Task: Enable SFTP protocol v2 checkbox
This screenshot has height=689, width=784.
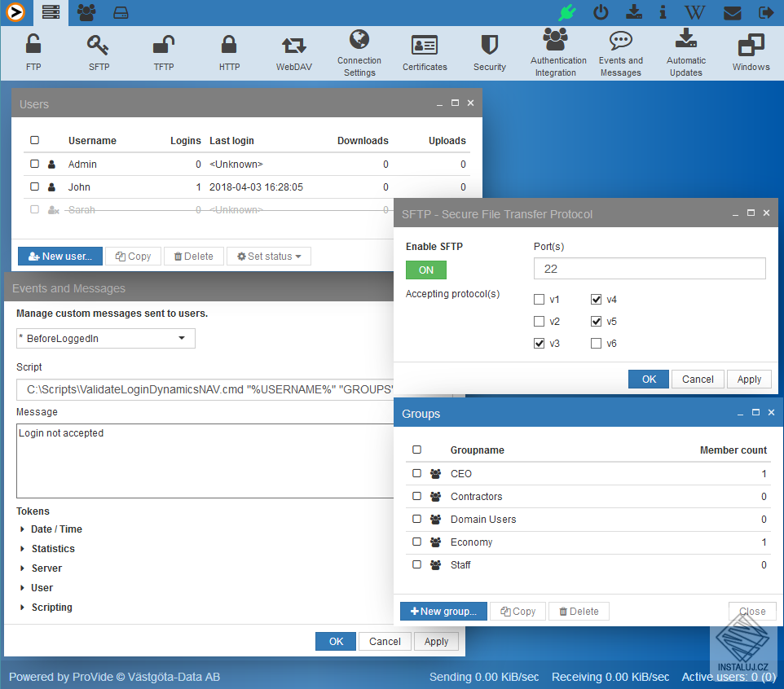Action: coord(539,321)
